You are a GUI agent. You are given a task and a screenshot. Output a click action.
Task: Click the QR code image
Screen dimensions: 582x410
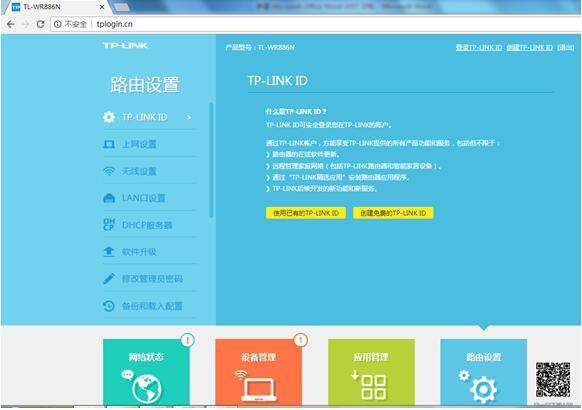(x=553, y=380)
